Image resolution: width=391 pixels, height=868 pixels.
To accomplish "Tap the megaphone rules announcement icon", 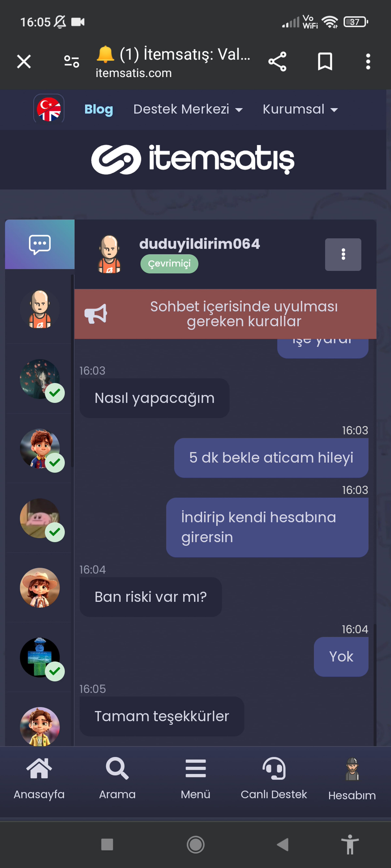I will pyautogui.click(x=96, y=314).
